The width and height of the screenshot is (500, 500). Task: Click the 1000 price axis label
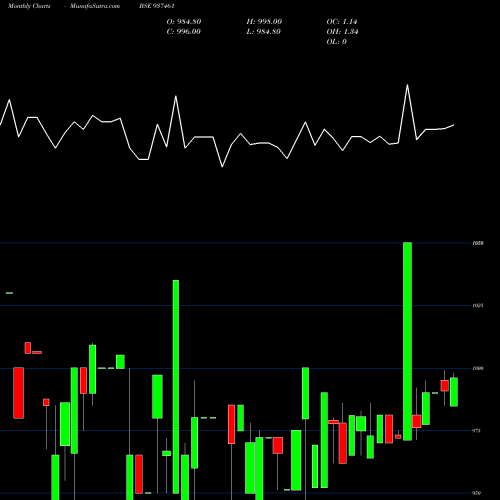click(478, 368)
